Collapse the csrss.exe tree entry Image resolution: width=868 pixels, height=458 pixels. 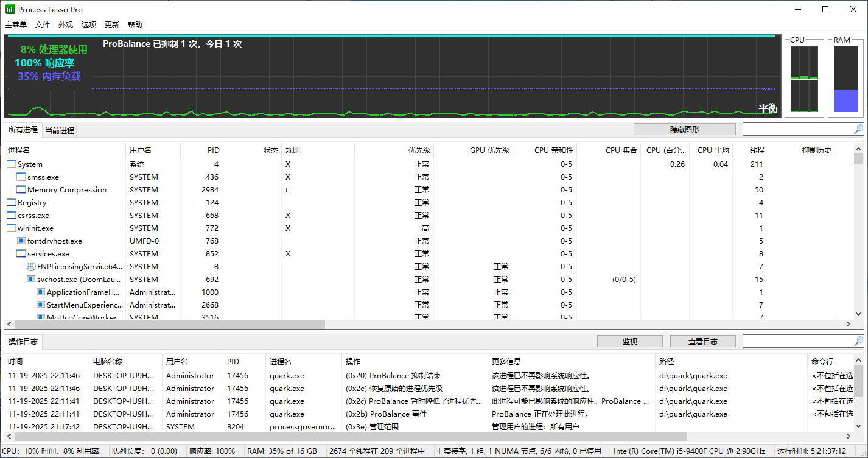[11, 215]
